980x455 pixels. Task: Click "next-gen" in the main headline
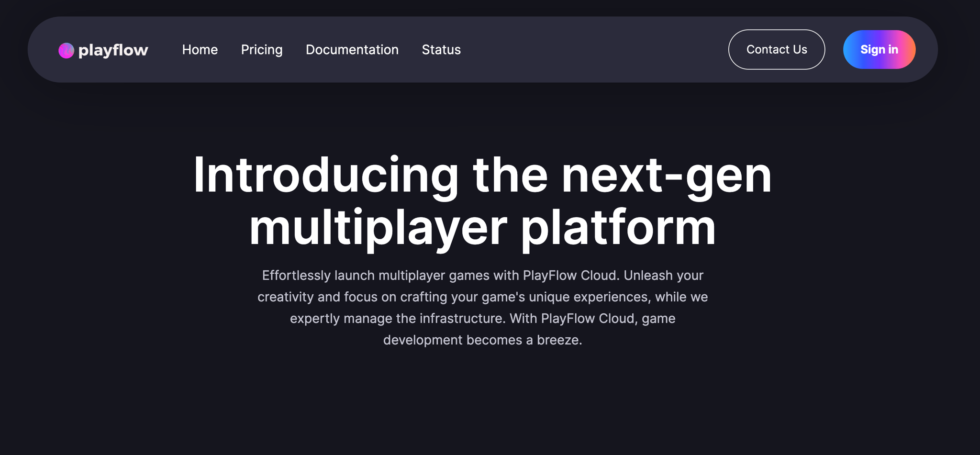[666, 176]
